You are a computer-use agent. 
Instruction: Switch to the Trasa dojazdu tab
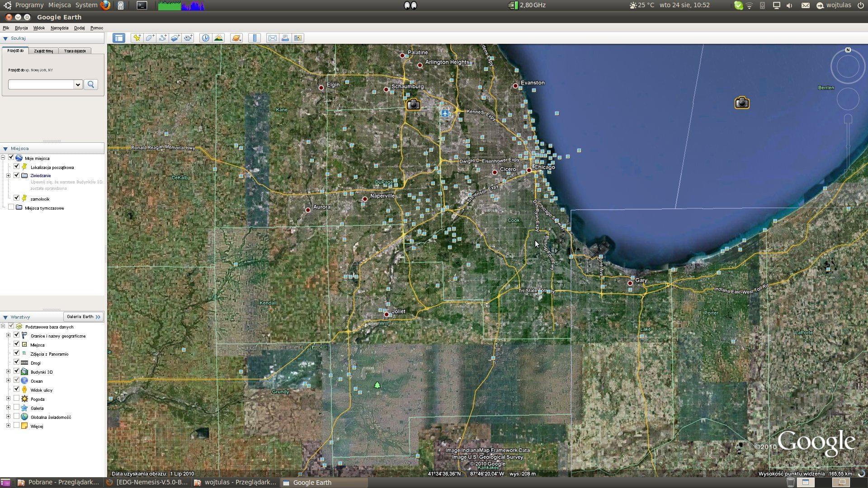click(x=75, y=51)
